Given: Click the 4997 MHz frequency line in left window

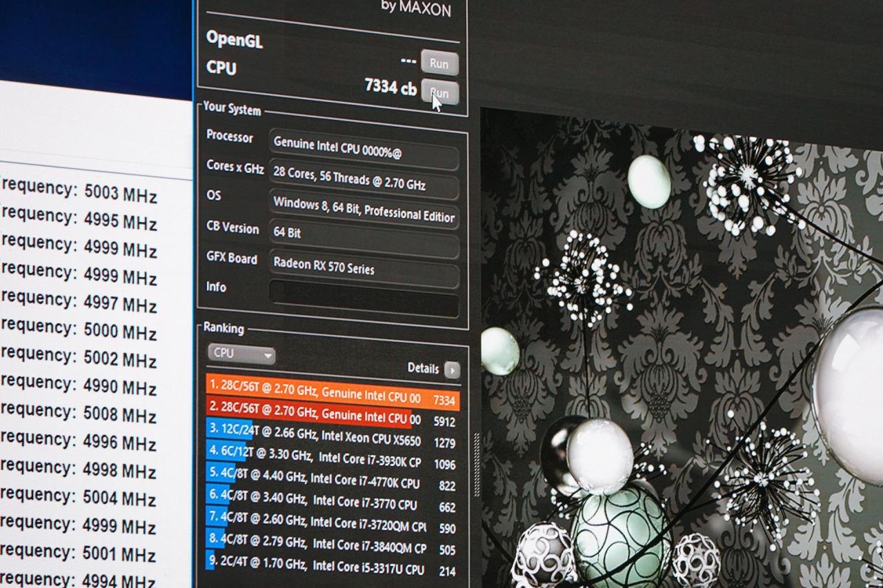Looking at the screenshot, I should pyautogui.click(x=79, y=301).
